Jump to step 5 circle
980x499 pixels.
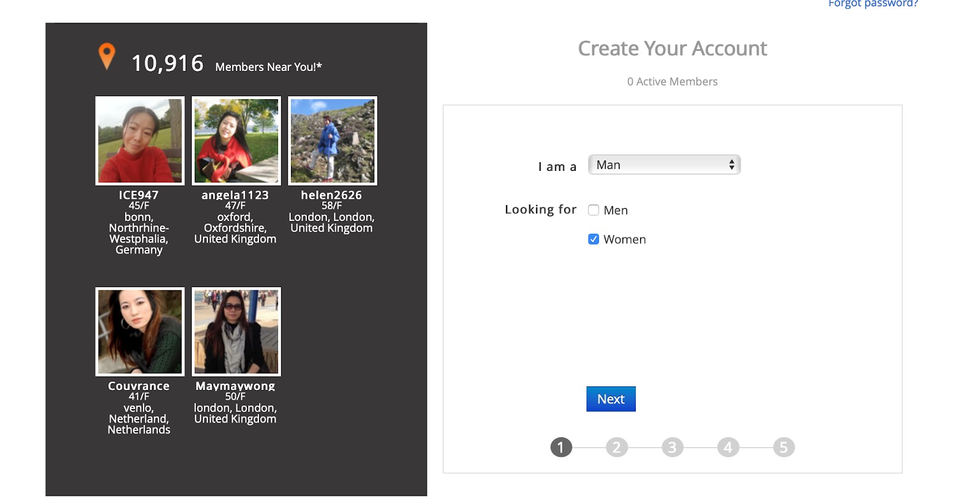point(783,448)
